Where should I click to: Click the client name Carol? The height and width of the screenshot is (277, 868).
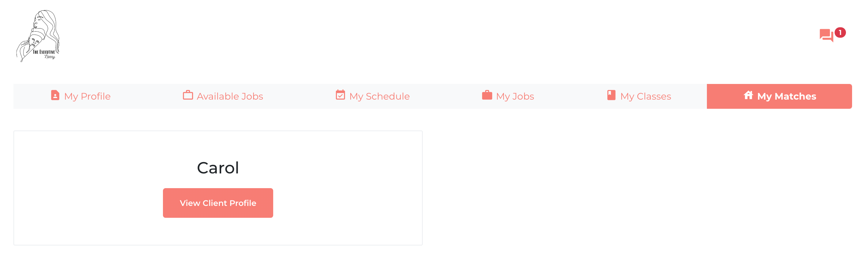[x=218, y=168]
